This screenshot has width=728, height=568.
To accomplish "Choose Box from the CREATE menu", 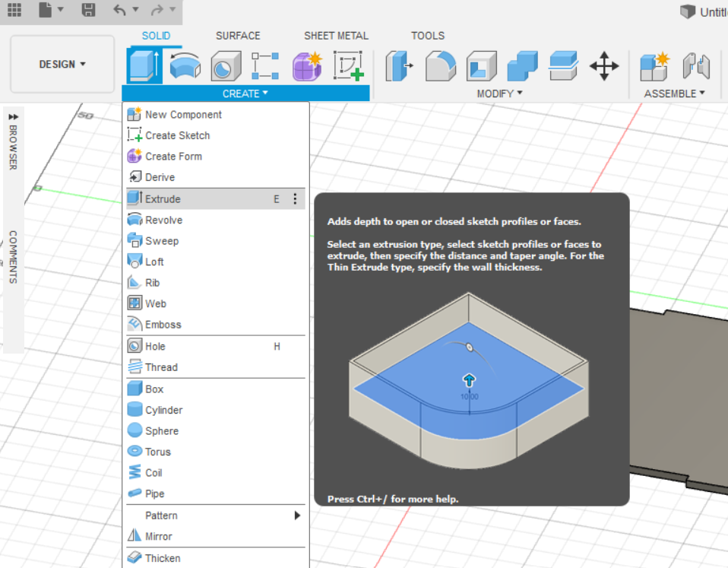I will [x=216, y=389].
